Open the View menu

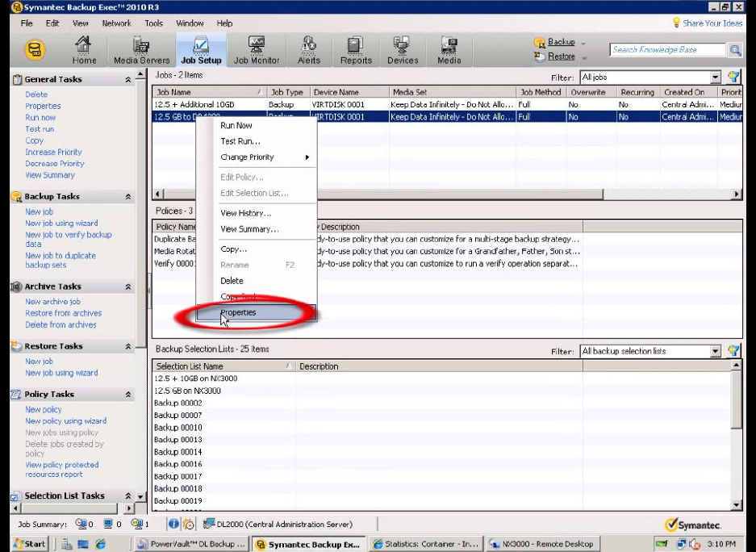(80, 23)
